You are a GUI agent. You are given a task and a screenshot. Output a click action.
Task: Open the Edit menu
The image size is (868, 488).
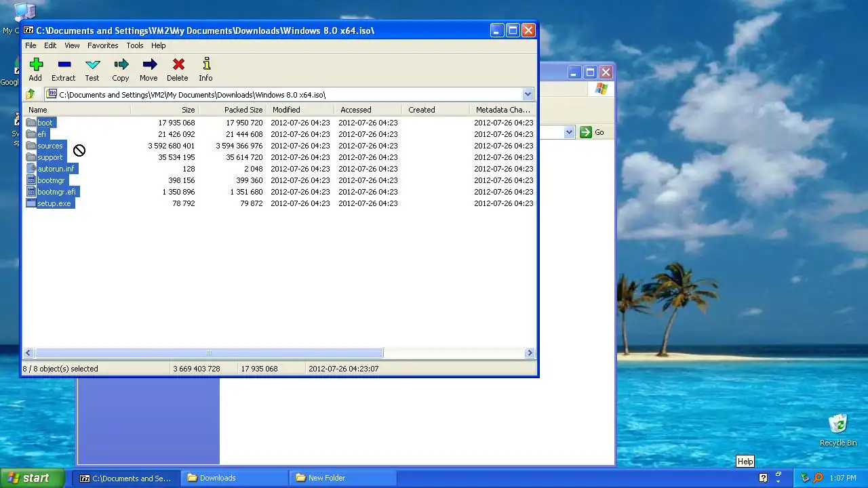point(50,45)
